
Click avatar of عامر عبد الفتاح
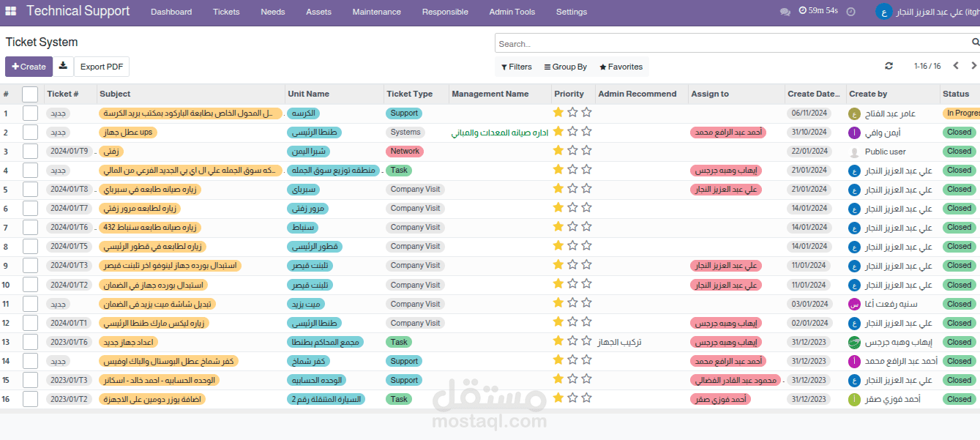click(854, 113)
